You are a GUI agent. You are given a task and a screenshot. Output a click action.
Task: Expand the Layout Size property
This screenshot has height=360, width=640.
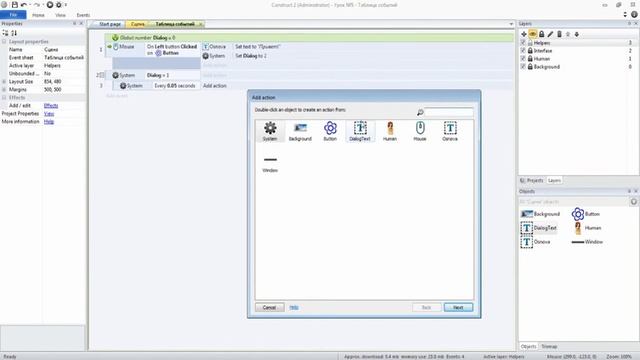[x=4, y=81]
